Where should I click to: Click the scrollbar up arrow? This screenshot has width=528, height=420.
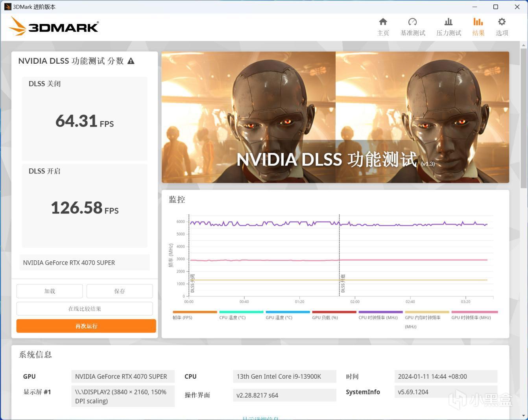tap(523, 46)
